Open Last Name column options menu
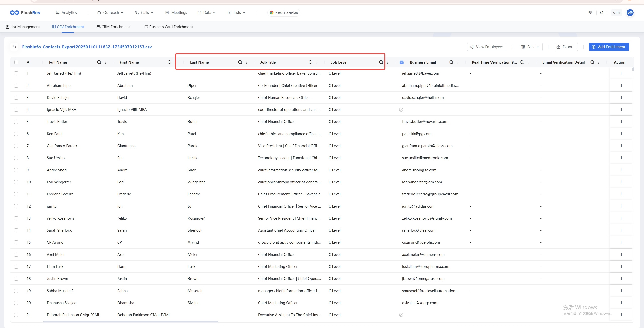The height and width of the screenshot is (328, 644). click(x=246, y=62)
